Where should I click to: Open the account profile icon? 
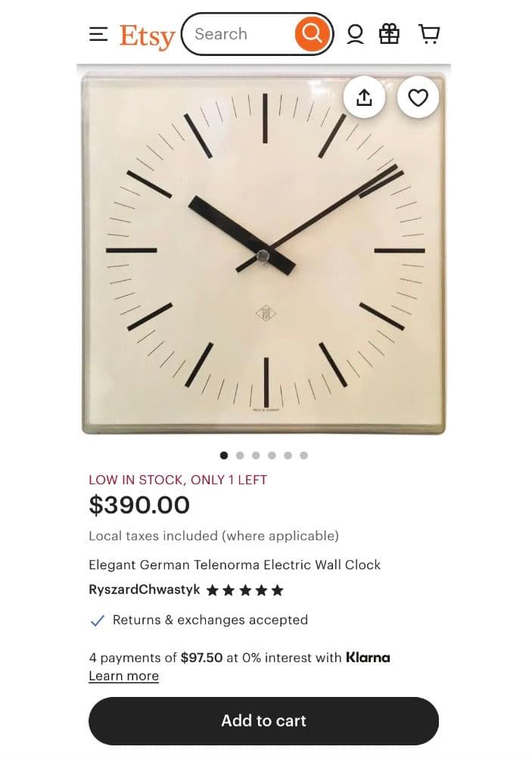[x=355, y=34]
